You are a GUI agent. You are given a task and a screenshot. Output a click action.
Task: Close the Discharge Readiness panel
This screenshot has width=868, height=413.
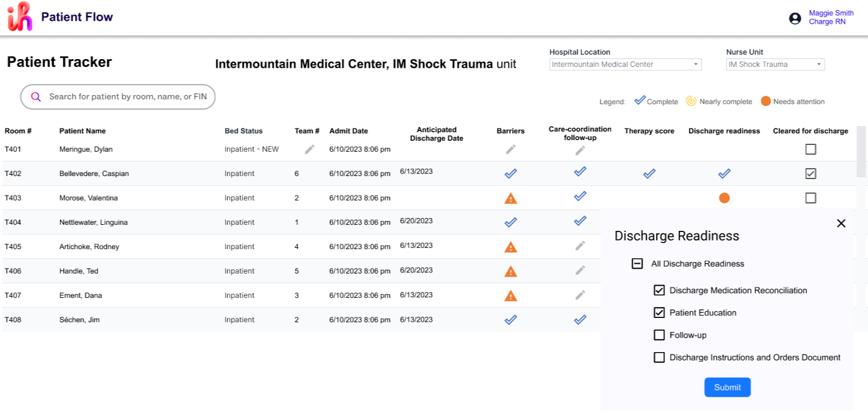click(x=841, y=224)
